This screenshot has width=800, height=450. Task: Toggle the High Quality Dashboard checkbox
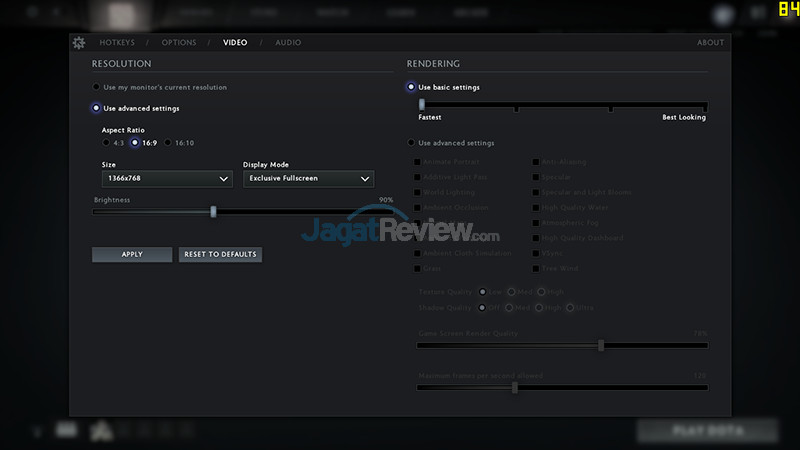coord(536,238)
